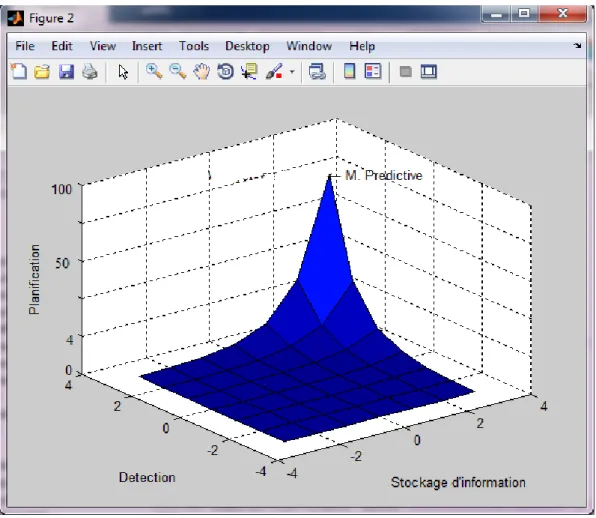The image size is (596, 518).
Task: Click the Show Plot Tools and dock icon
Action: [x=429, y=71]
